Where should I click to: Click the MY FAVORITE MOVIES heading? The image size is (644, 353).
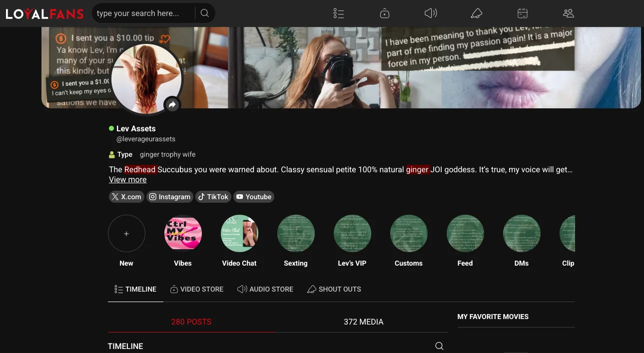click(493, 317)
